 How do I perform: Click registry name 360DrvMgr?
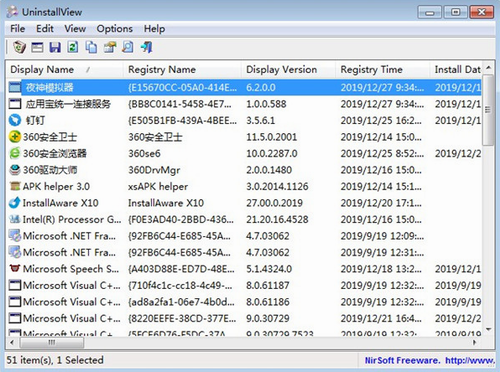154,170
